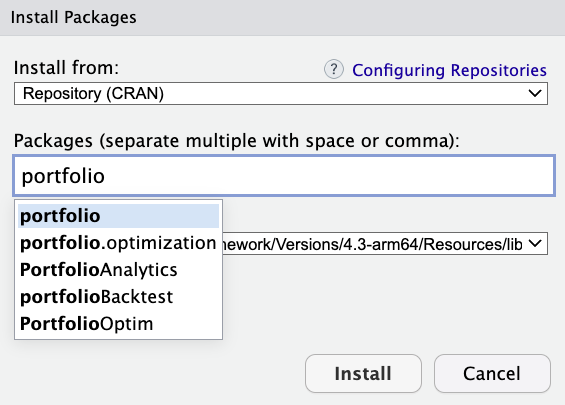565x405 pixels.
Task: Select portfolio.optimization suggestion
Action: 118,243
